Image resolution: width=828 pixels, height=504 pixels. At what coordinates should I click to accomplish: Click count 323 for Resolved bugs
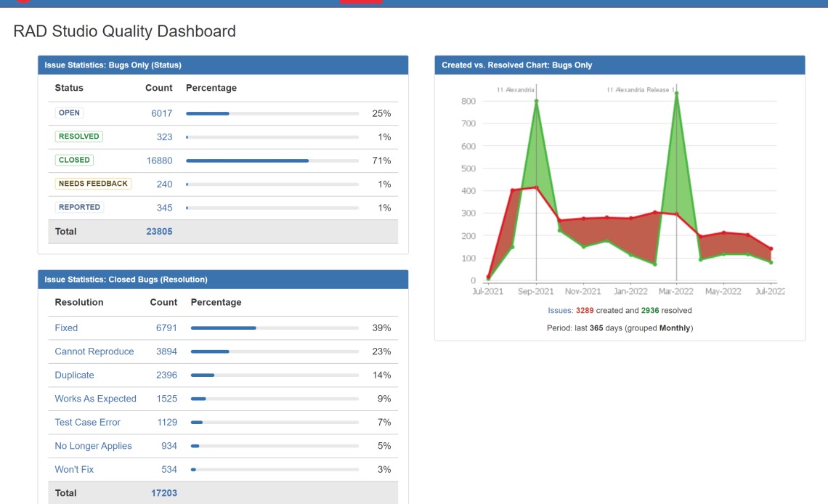[164, 137]
